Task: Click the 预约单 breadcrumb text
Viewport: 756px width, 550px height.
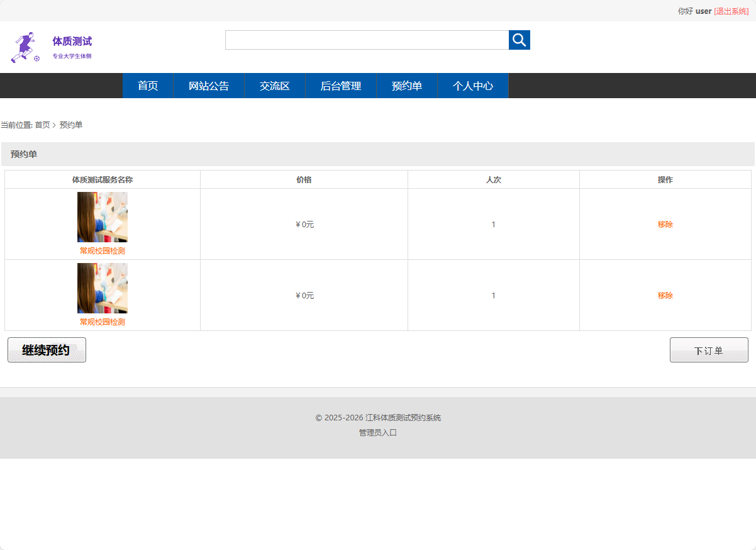Action: (71, 125)
